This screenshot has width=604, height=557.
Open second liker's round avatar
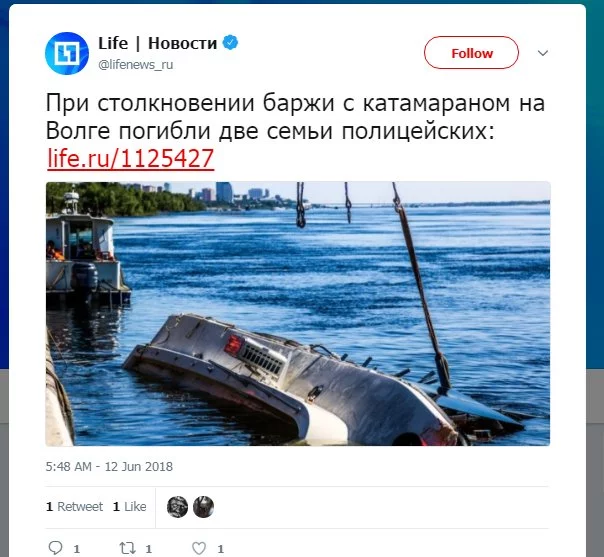(x=203, y=507)
